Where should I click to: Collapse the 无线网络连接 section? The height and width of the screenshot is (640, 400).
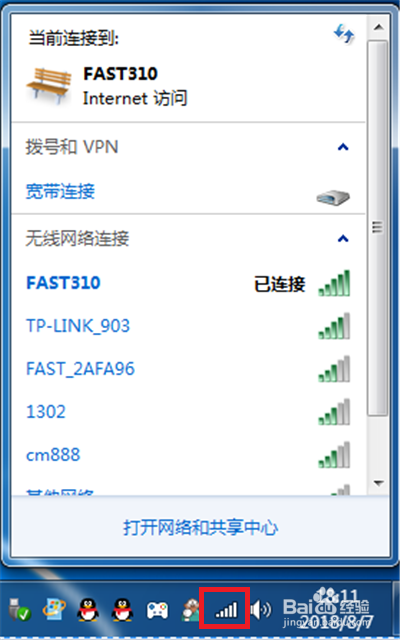click(x=343, y=238)
